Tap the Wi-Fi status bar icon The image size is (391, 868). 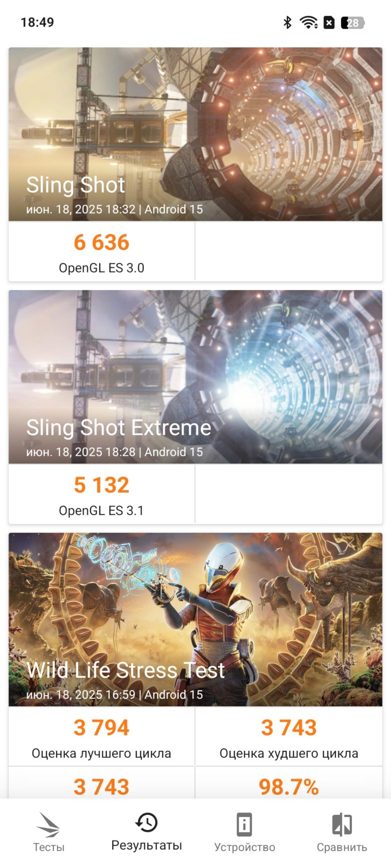[308, 22]
